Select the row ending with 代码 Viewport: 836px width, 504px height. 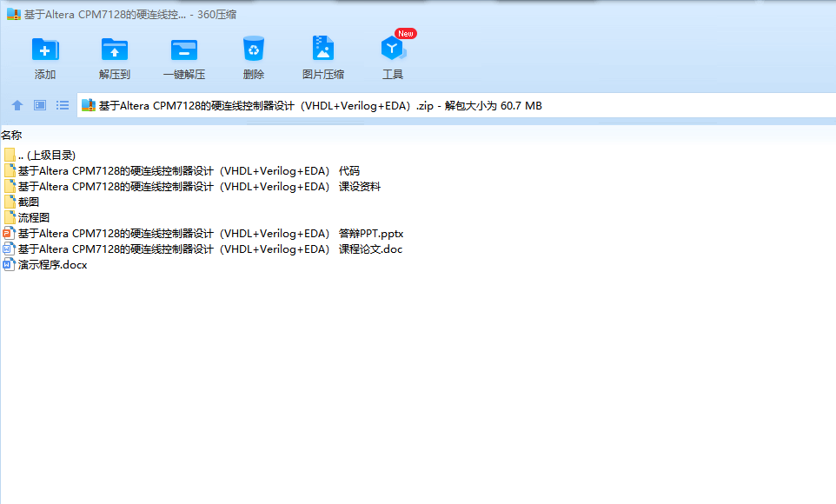[189, 170]
